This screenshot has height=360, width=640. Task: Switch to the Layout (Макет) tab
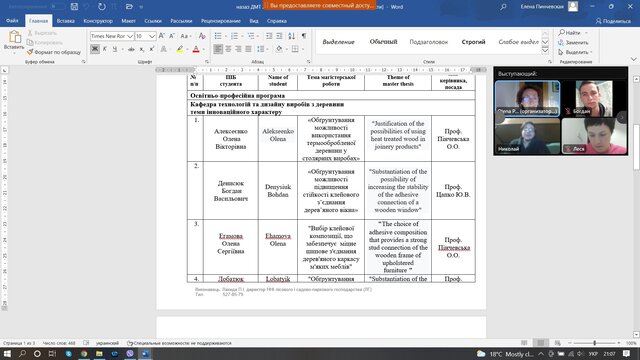coord(128,20)
